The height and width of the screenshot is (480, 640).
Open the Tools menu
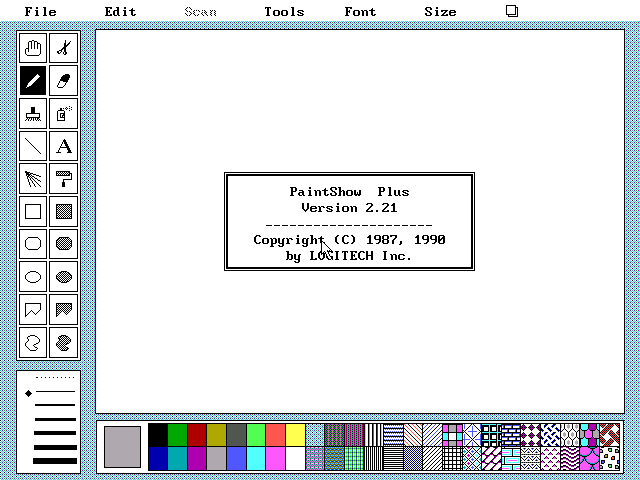click(284, 11)
